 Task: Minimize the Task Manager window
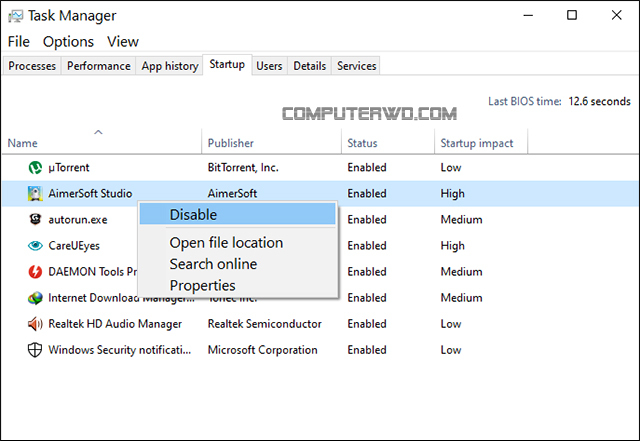pos(528,16)
